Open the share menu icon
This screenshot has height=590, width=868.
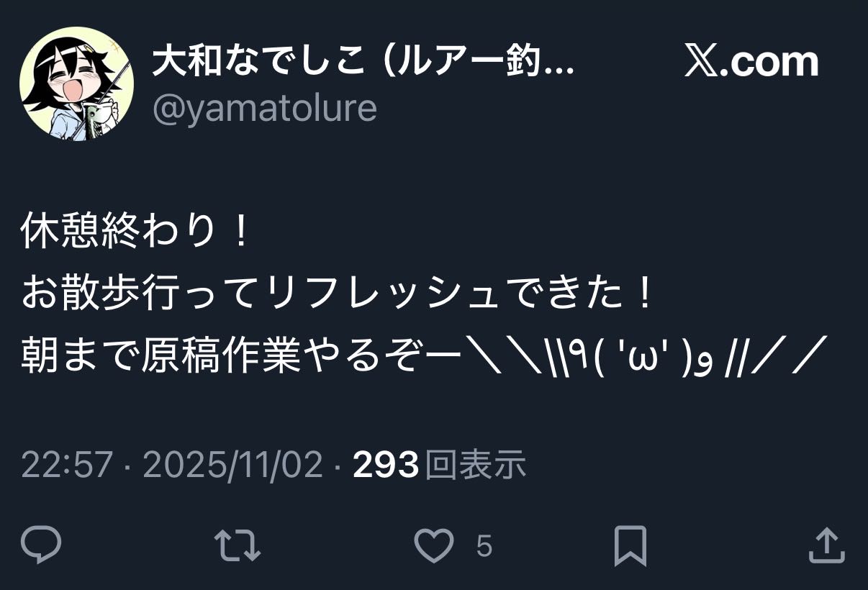[x=826, y=545]
